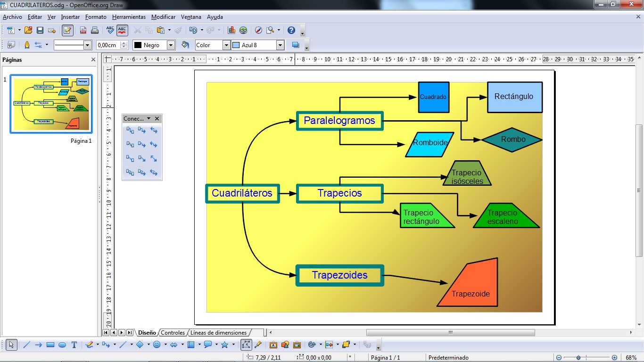The height and width of the screenshot is (362, 644).
Task: Click the zoom-in plus button
Action: click(614, 358)
